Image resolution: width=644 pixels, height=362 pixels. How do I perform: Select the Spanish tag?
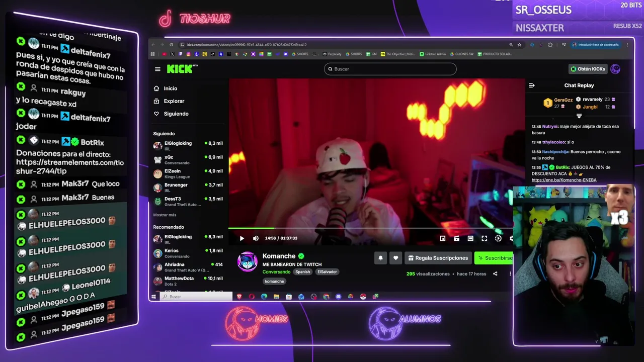pyautogui.click(x=302, y=272)
